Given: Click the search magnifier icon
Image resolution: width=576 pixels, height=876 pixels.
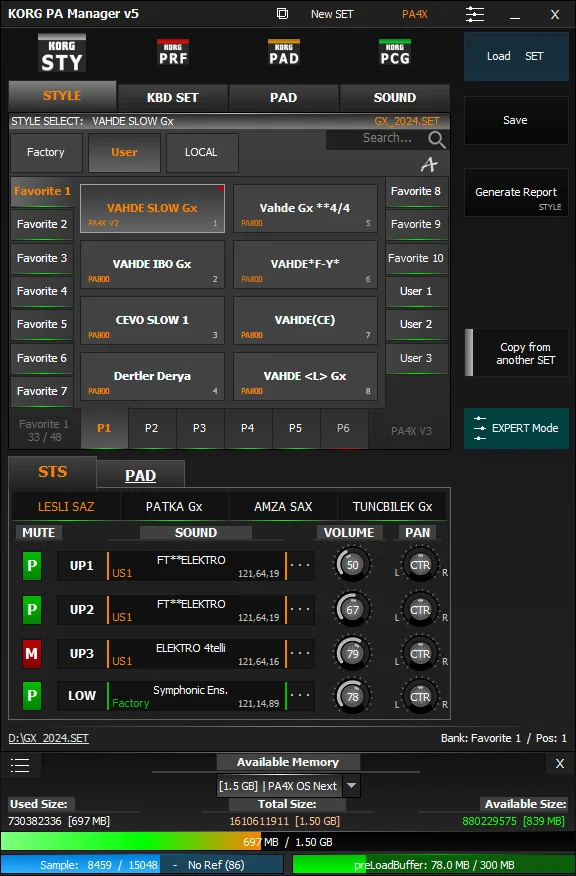Looking at the screenshot, I should 437,139.
